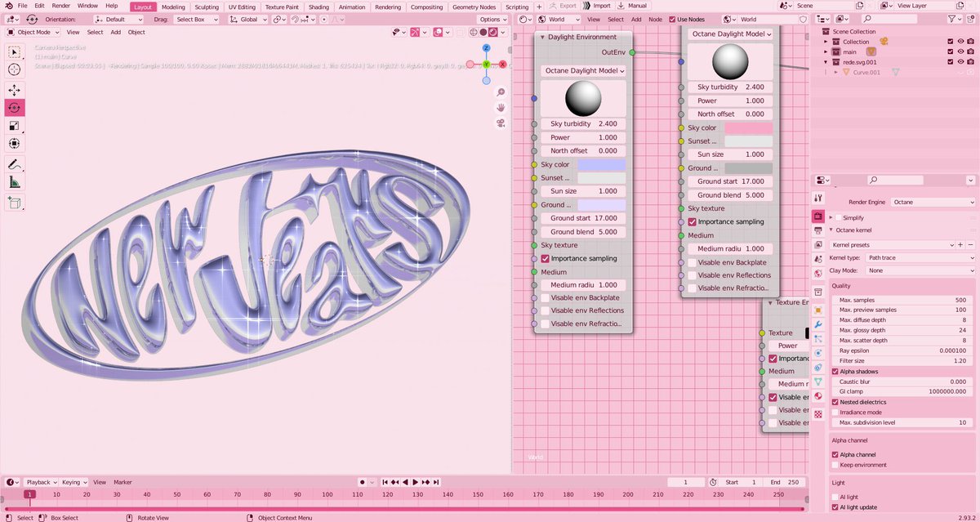Switch to rendered viewport shading
Image resolution: width=980 pixels, height=522 pixels.
(x=494, y=32)
